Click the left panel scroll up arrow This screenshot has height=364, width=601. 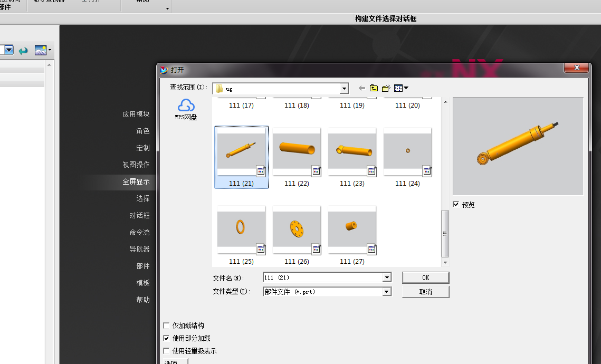tap(49, 65)
